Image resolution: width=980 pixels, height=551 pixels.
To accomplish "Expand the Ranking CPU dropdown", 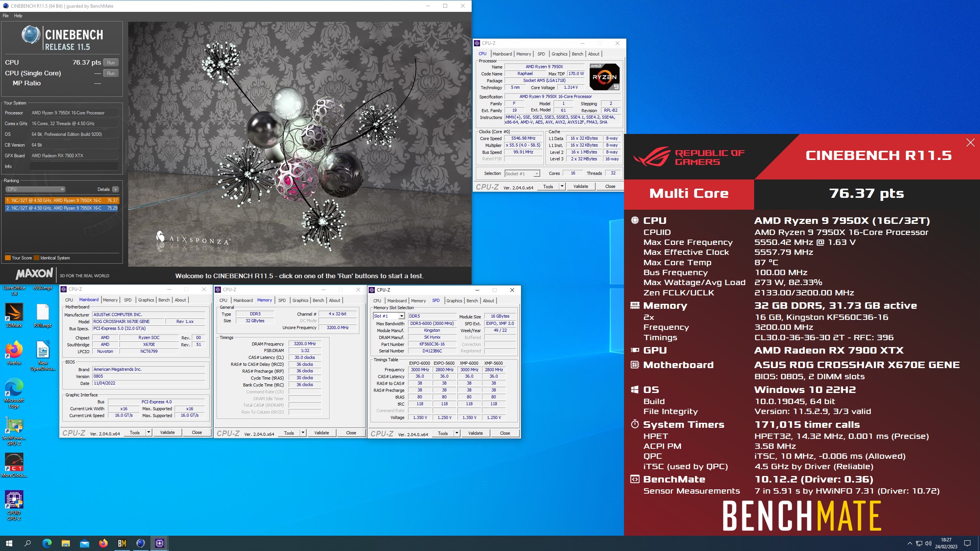I will pos(35,189).
